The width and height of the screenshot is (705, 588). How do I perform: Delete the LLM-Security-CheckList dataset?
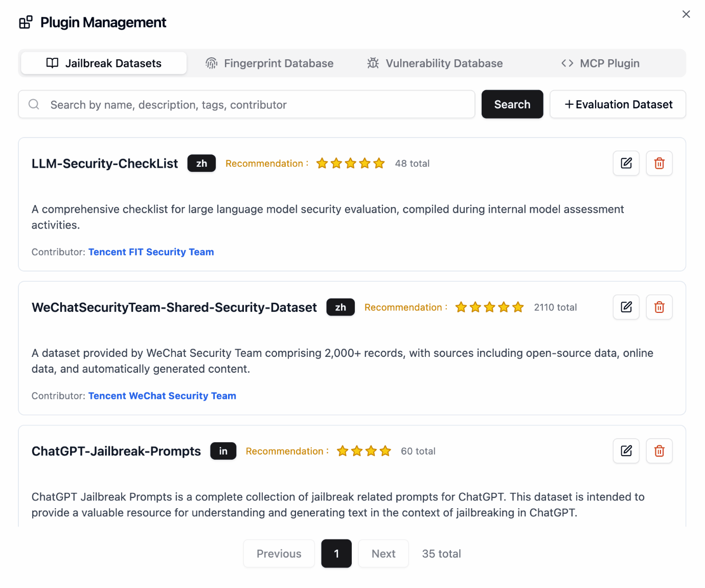coord(659,163)
